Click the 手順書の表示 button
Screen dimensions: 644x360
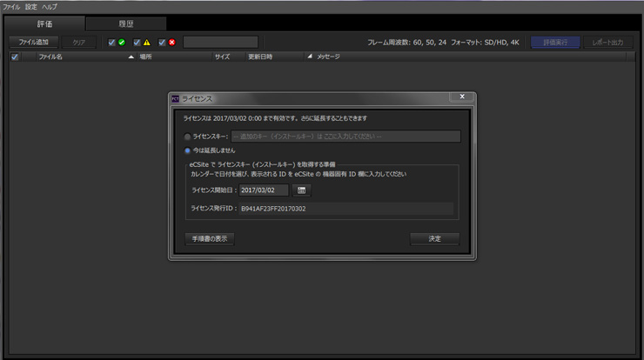(209, 238)
